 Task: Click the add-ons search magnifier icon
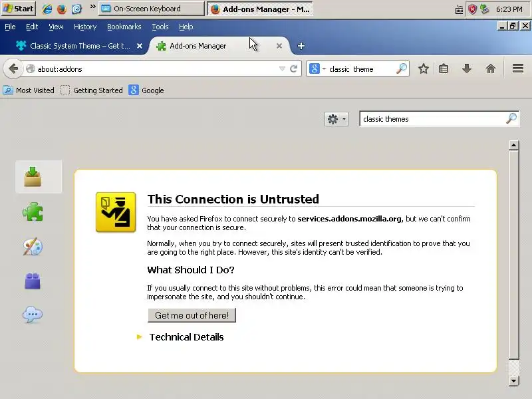point(511,119)
